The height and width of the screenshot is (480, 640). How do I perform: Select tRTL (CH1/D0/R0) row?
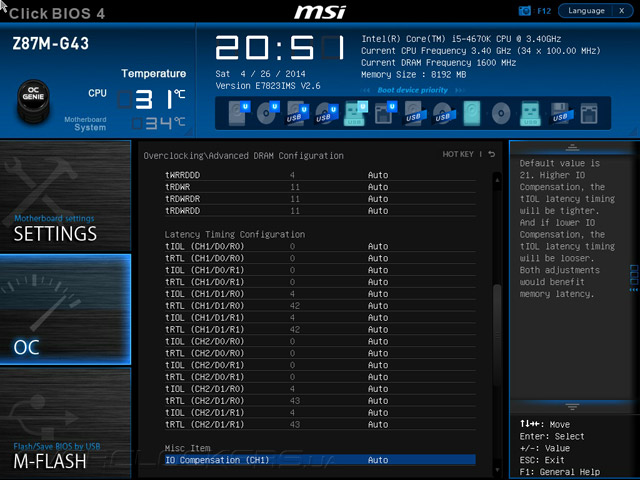click(x=320, y=258)
